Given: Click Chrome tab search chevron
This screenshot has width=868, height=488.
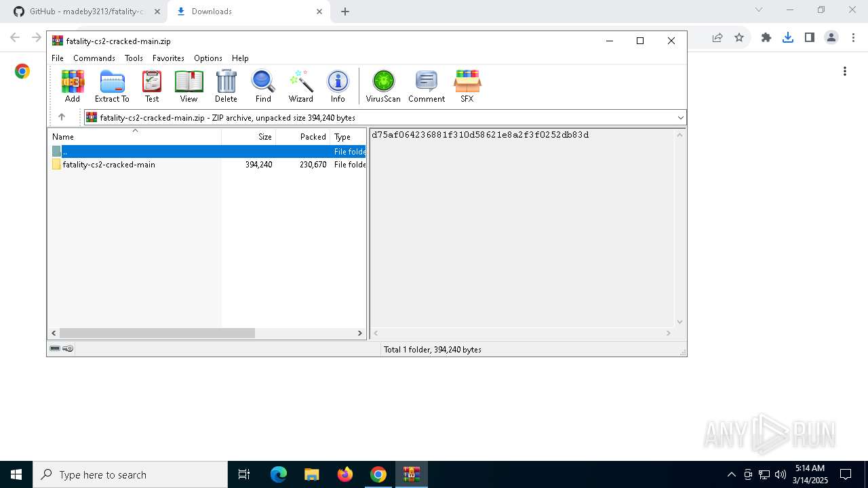Looking at the screenshot, I should [x=759, y=9].
